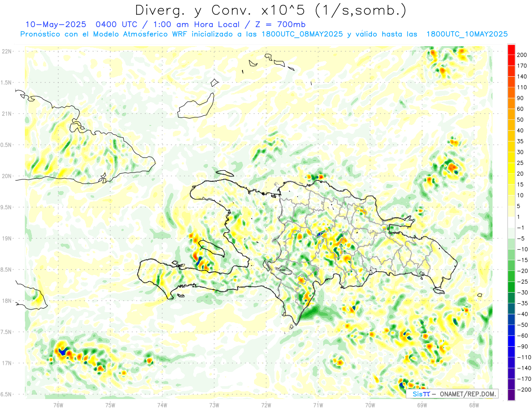Click the '-110' color scale value

coord(524,357)
